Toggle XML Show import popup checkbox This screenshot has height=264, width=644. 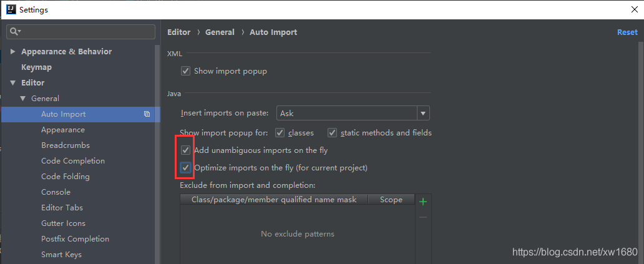click(x=185, y=71)
